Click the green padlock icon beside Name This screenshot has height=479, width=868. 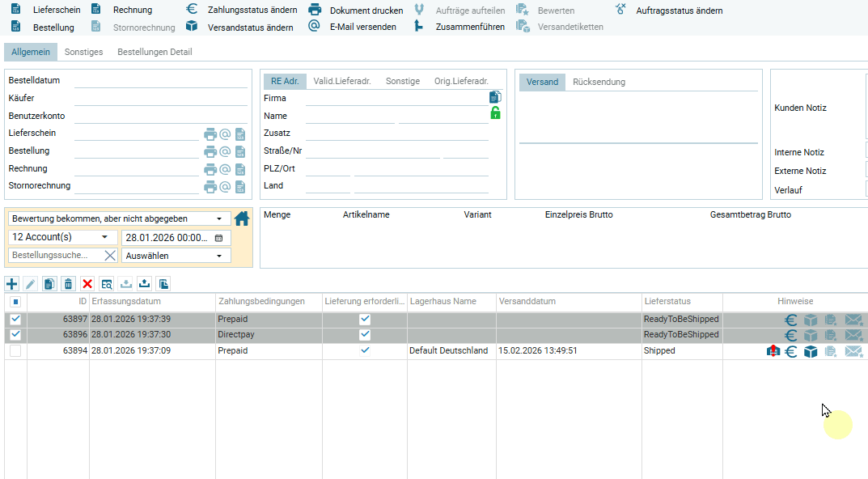click(x=495, y=114)
